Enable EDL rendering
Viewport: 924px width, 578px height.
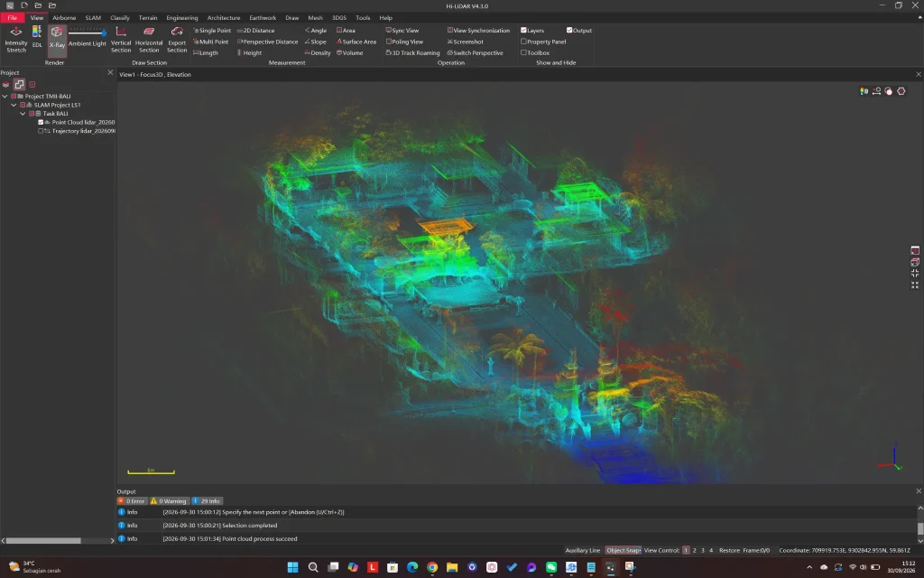pos(37,36)
